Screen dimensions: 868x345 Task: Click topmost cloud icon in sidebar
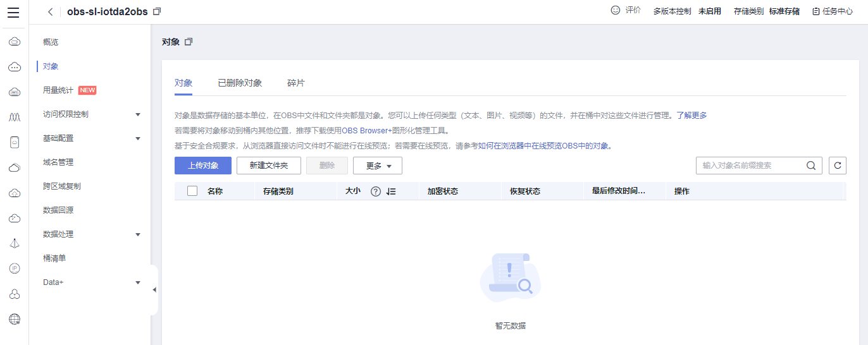15,42
